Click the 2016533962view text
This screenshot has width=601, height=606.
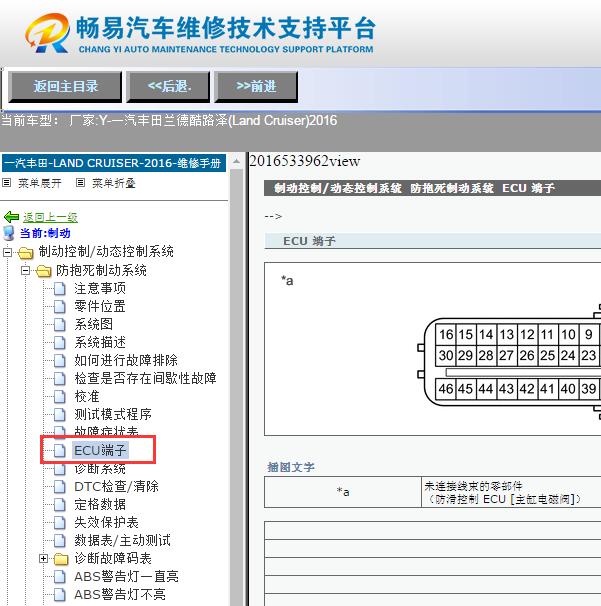[x=305, y=161]
